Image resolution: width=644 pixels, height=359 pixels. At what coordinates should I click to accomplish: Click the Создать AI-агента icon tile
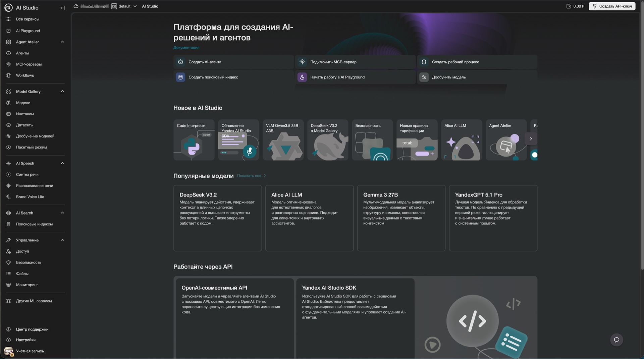coord(180,62)
